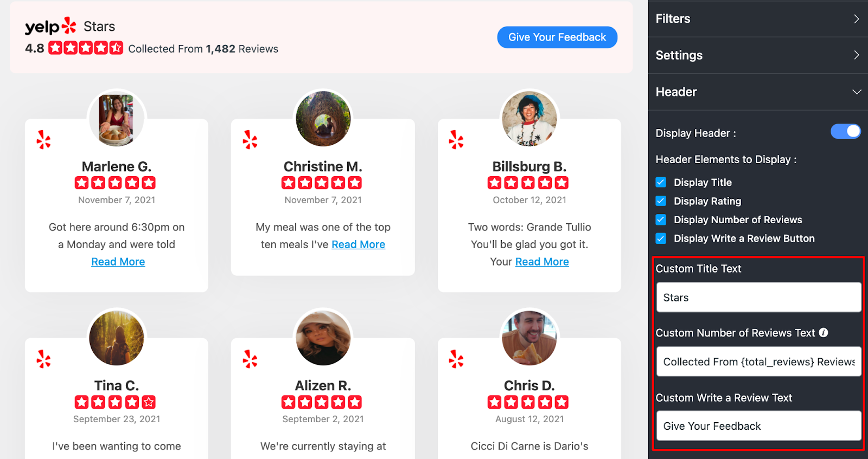Open Read More on Marlene G.'s review

click(x=118, y=262)
